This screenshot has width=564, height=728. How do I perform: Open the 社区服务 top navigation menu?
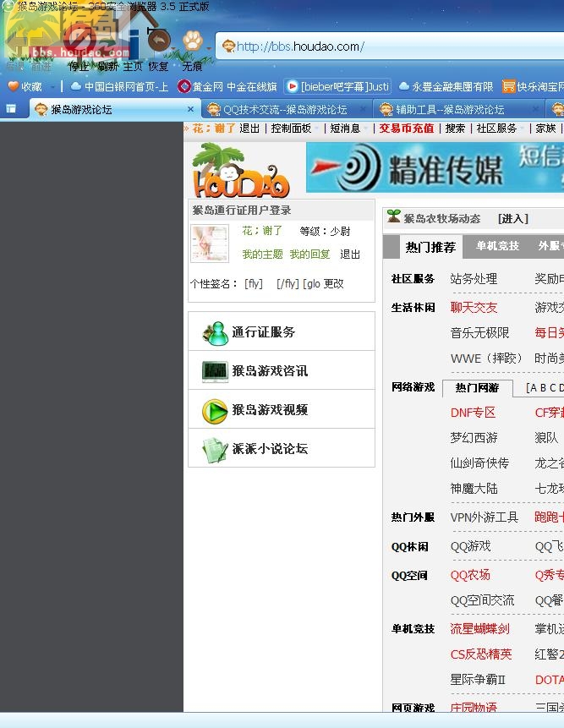(x=496, y=129)
